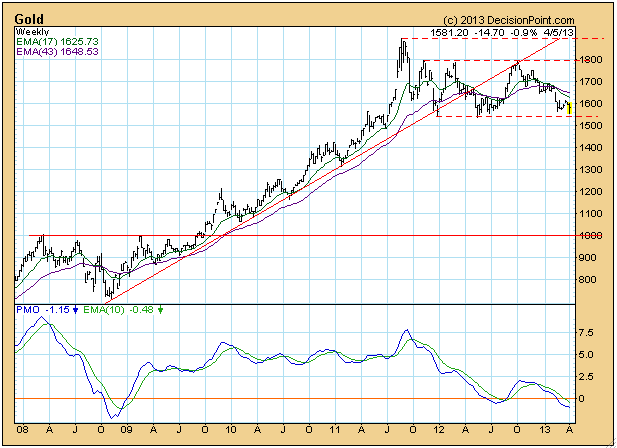This screenshot has width=617, height=448.
Task: Click the percent change "-0.9%"
Action: 524,33
